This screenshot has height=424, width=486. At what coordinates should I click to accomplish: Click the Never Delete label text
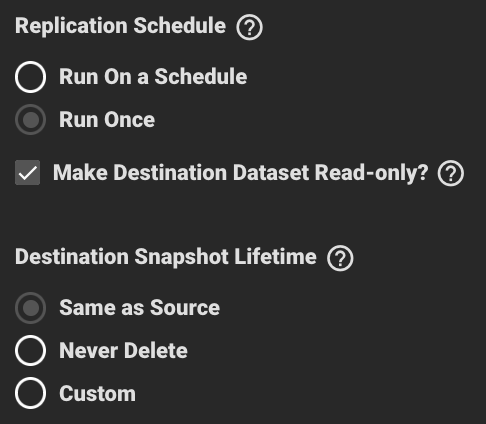pyautogui.click(x=123, y=350)
